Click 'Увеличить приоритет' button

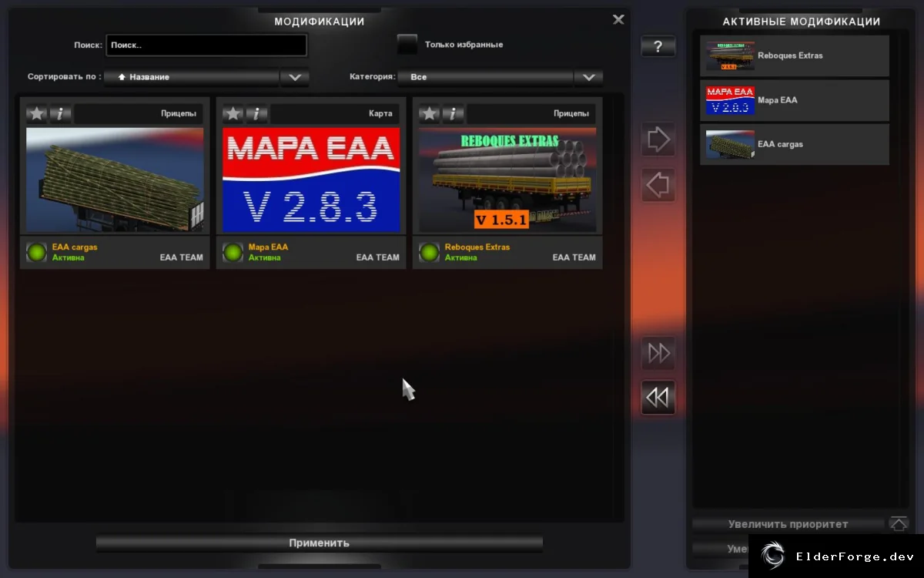click(788, 524)
